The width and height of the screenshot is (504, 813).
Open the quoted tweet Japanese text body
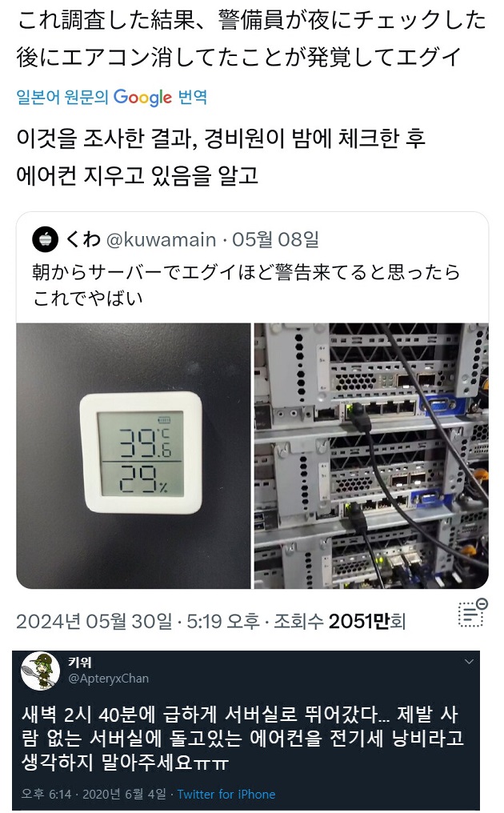(x=246, y=285)
